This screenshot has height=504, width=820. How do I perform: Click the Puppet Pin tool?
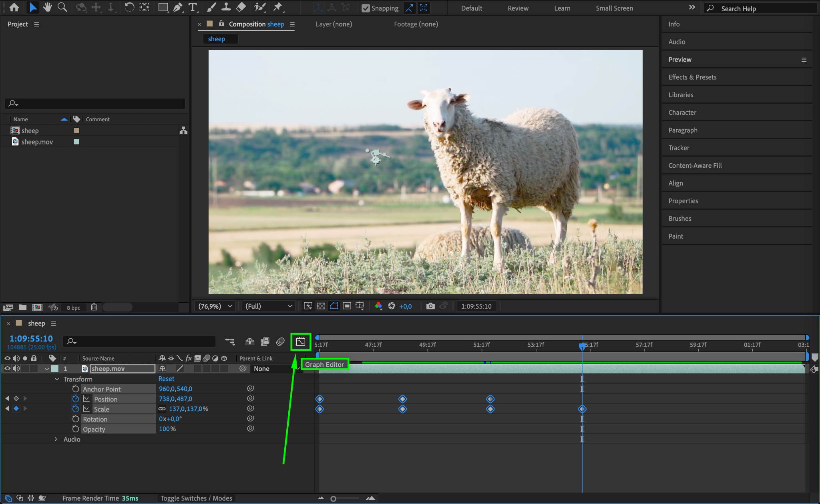tap(277, 7)
